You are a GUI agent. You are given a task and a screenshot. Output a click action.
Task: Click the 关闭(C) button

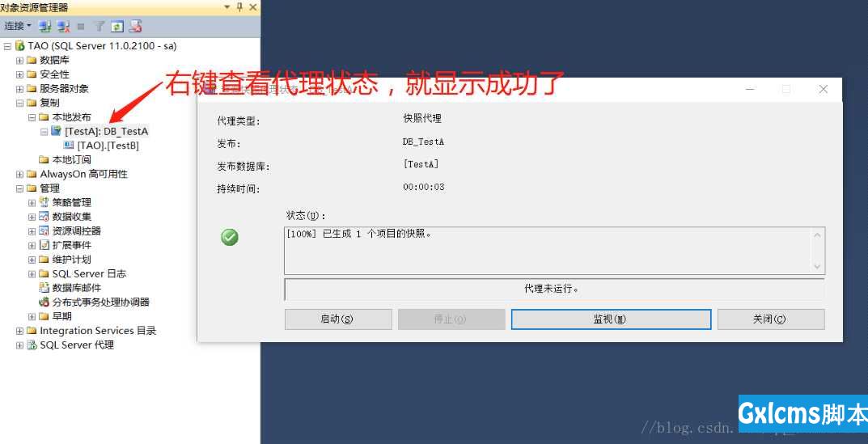click(771, 319)
